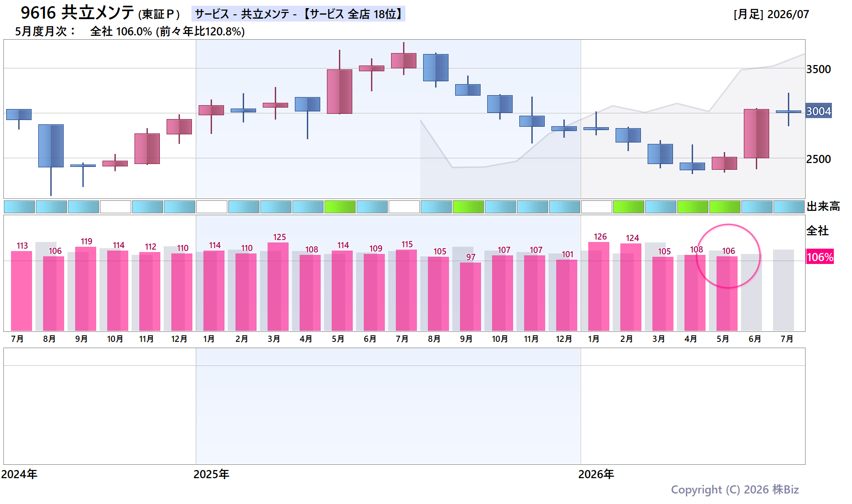Click the Copyright 株Biz footer text

point(735,490)
